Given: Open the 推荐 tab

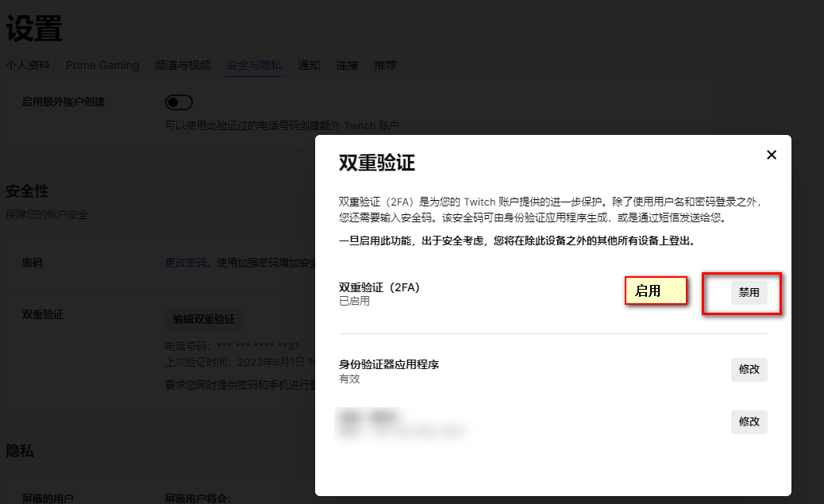Looking at the screenshot, I should (385, 65).
